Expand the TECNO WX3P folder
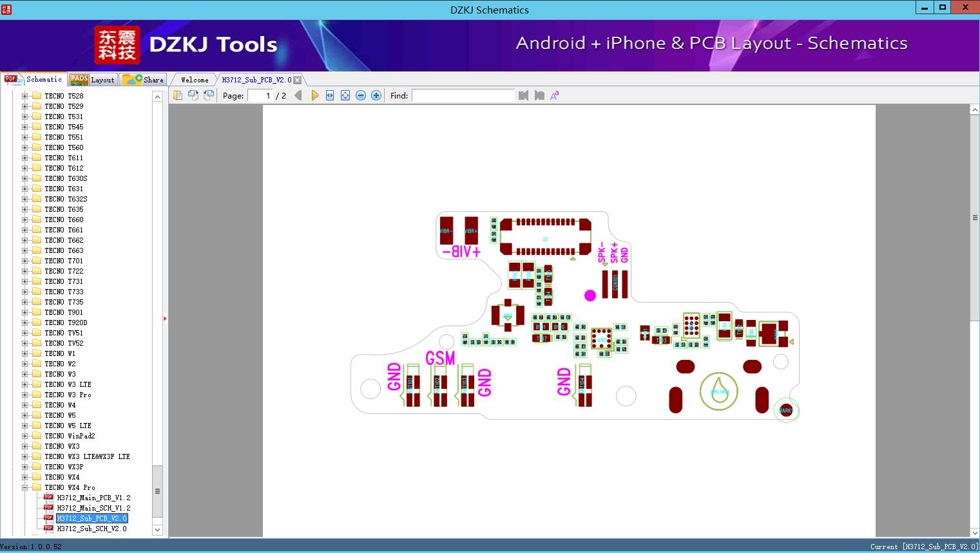 [25, 467]
